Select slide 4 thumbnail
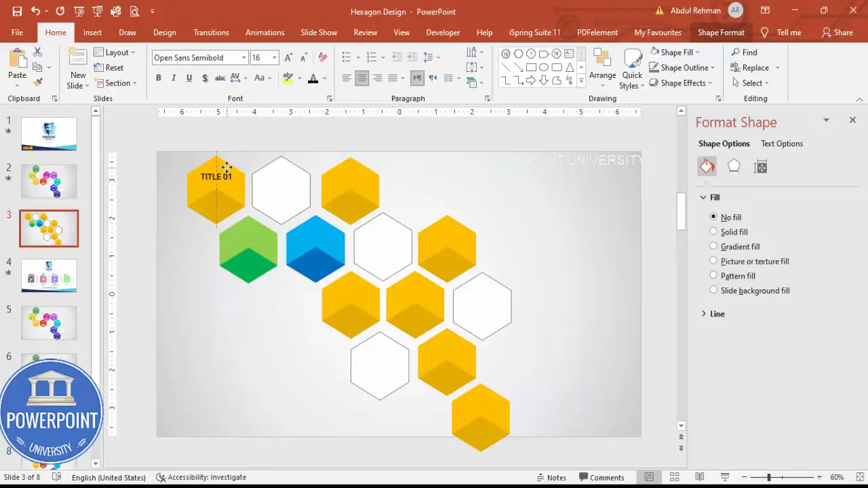Image resolution: width=868 pixels, height=488 pixels. pyautogui.click(x=49, y=275)
